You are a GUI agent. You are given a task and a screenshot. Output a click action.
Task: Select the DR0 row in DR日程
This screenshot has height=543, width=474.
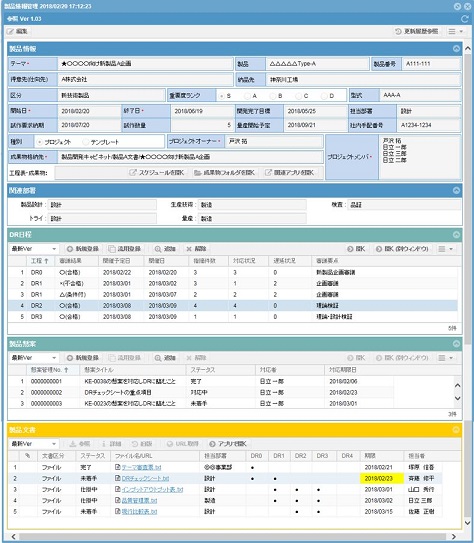tap(233, 273)
